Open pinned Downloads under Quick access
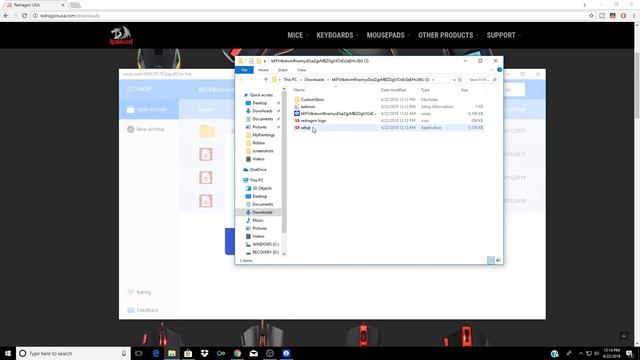This screenshot has height=360, width=640. (x=262, y=111)
